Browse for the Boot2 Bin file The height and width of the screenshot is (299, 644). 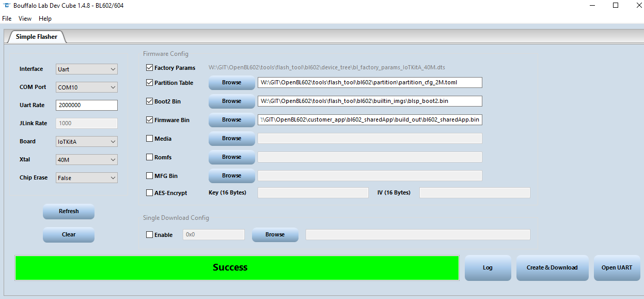(231, 101)
